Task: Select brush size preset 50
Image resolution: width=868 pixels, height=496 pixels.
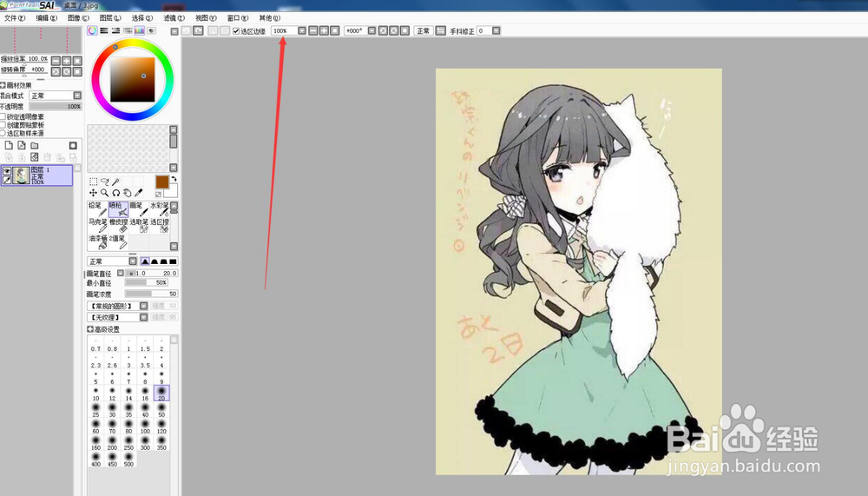Action: tap(161, 410)
